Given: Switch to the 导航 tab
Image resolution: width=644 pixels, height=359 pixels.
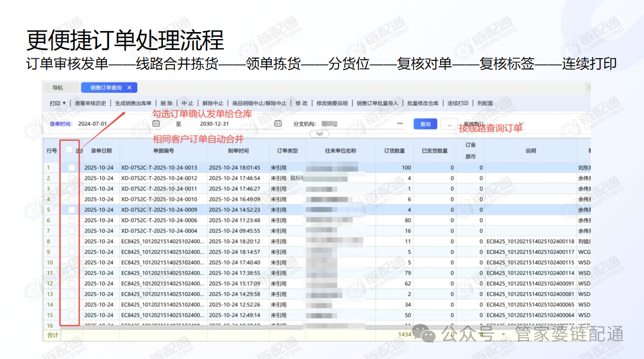Looking at the screenshot, I should click(x=58, y=87).
